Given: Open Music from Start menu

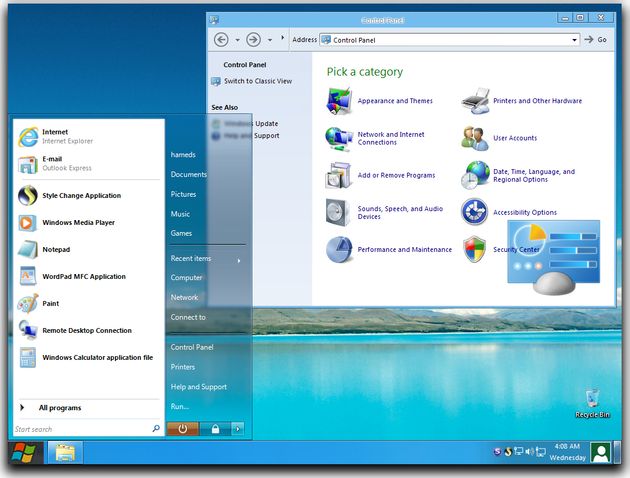Looking at the screenshot, I should point(180,214).
